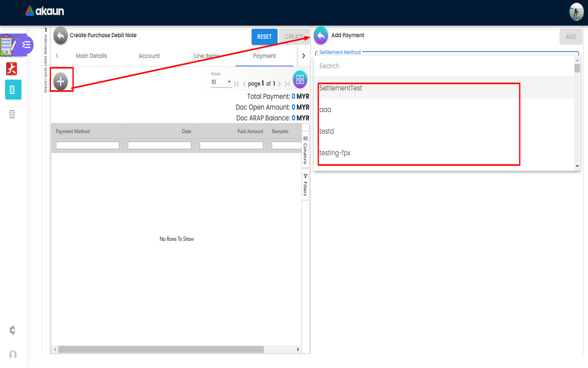The image size is (588, 368).
Task: Click the grid scrollbar right arrow
Action: 298,350
